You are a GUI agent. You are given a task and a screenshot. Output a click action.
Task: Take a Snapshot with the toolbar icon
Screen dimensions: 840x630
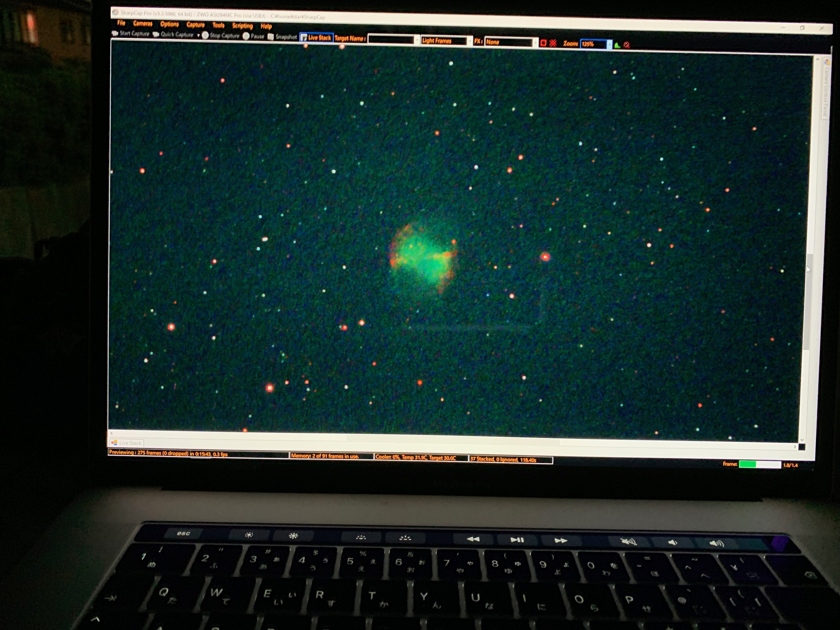click(x=271, y=36)
